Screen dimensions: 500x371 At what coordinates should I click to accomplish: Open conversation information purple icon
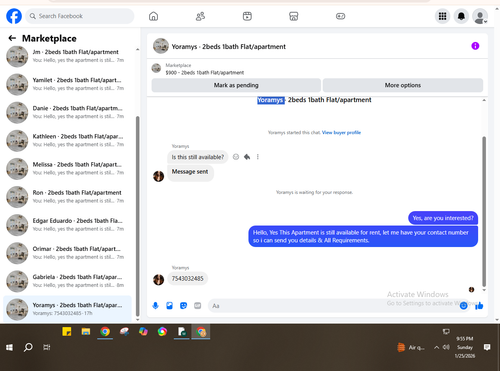[x=475, y=46]
